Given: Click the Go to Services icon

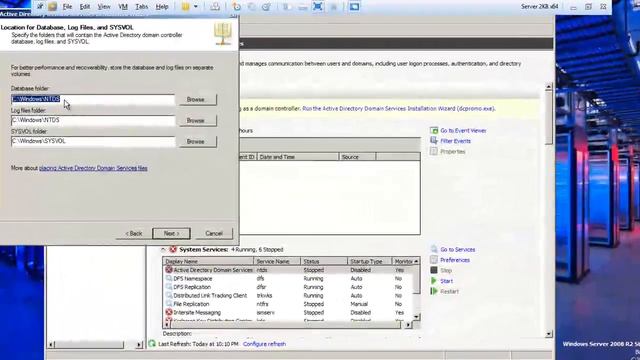Looking at the screenshot, I should tap(434, 249).
